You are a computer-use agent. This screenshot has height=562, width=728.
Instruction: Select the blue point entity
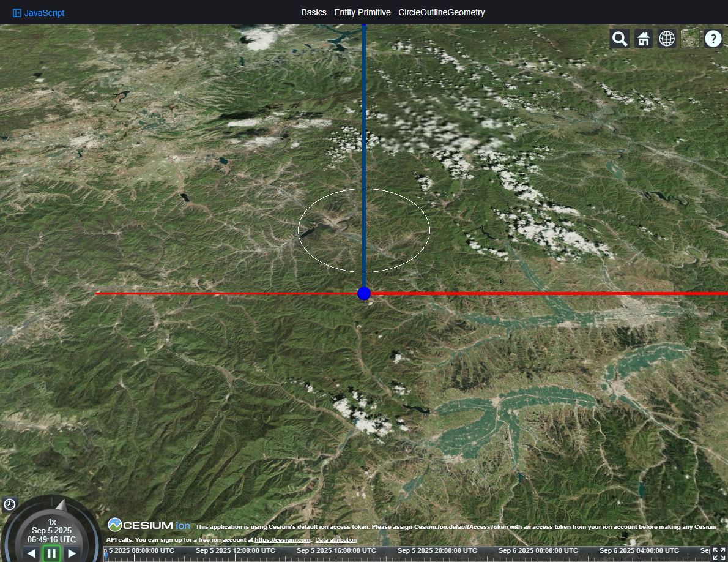click(364, 293)
